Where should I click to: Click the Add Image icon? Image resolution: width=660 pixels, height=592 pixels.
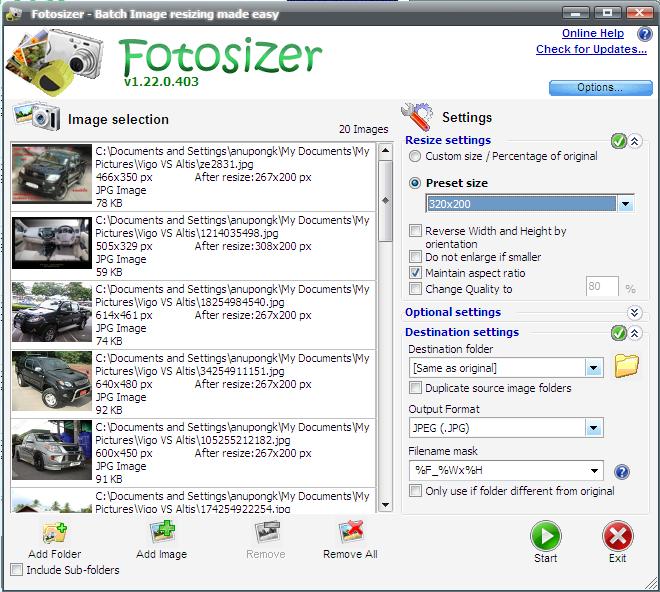coord(162,531)
